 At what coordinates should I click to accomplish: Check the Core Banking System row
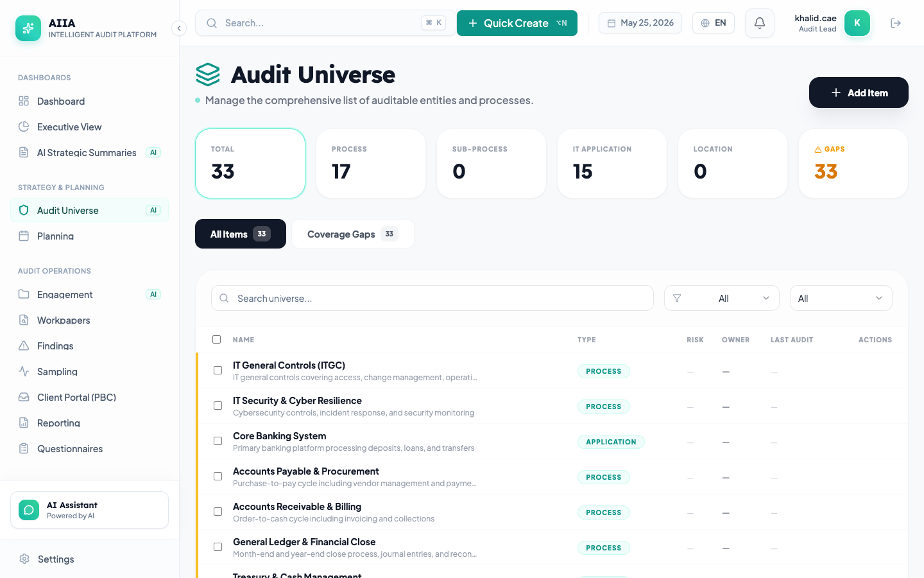point(218,441)
